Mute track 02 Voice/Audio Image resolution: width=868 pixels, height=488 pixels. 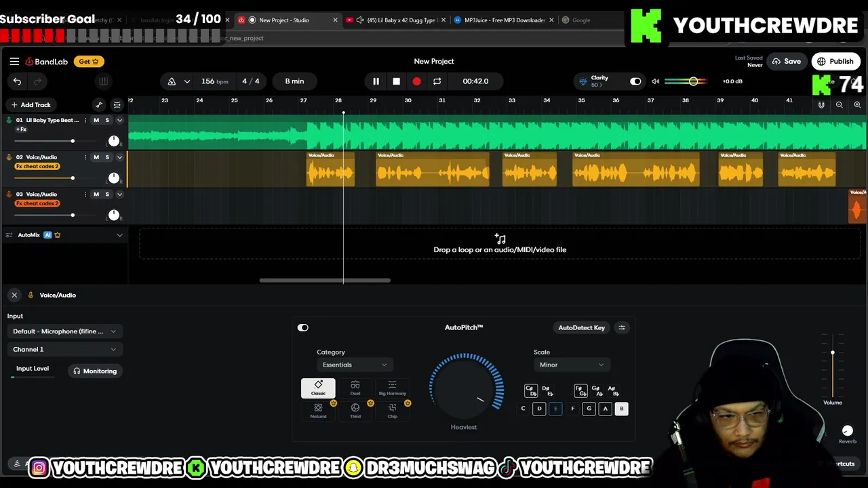pos(96,157)
